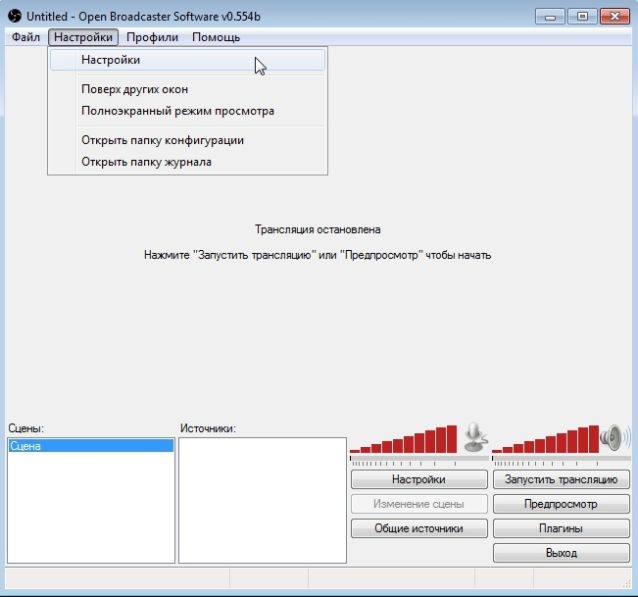The width and height of the screenshot is (638, 597).
Task: Open the Файл menu
Action: click(x=26, y=37)
